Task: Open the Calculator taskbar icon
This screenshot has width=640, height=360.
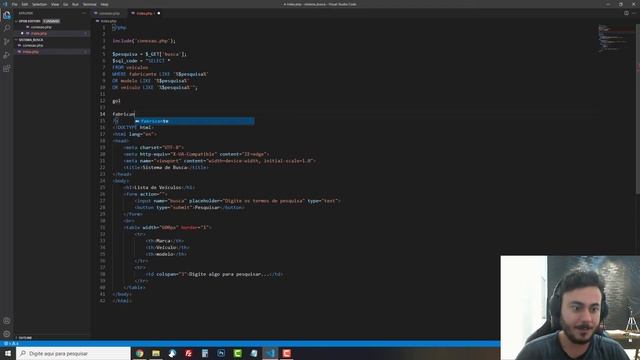Action: tap(205, 353)
